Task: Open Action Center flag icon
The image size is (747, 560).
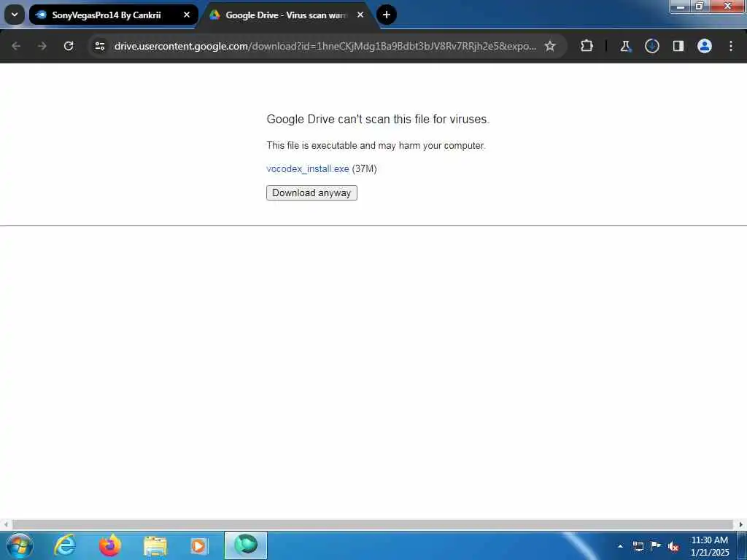Action: tap(656, 545)
